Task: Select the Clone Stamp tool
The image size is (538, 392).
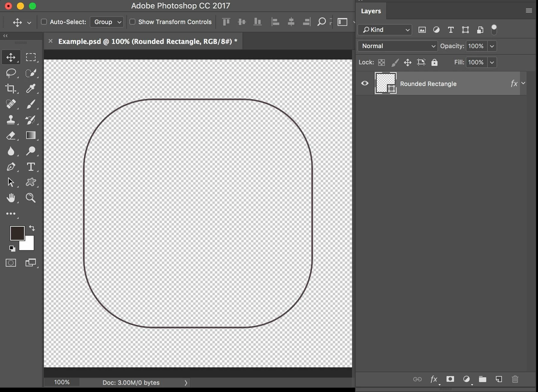Action: click(11, 120)
